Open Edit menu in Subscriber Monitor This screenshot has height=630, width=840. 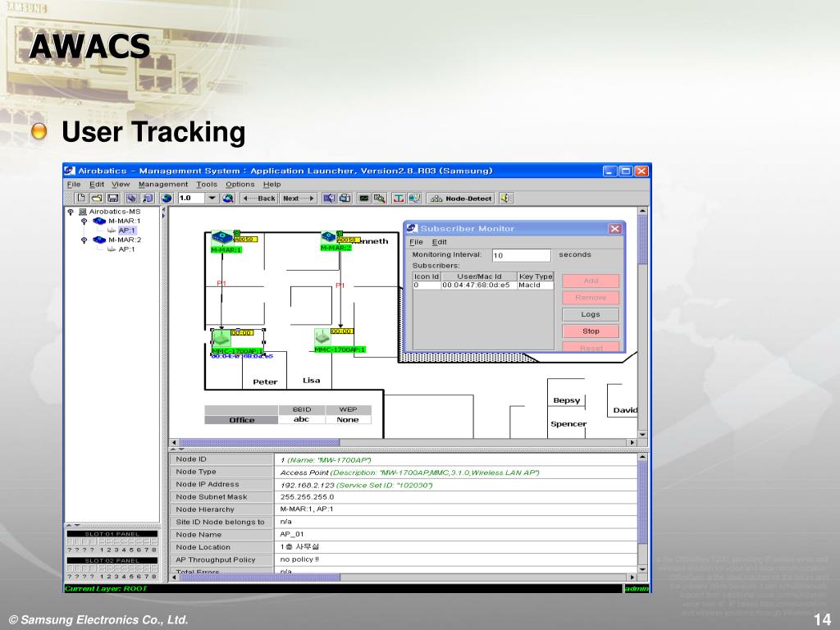pyautogui.click(x=440, y=242)
